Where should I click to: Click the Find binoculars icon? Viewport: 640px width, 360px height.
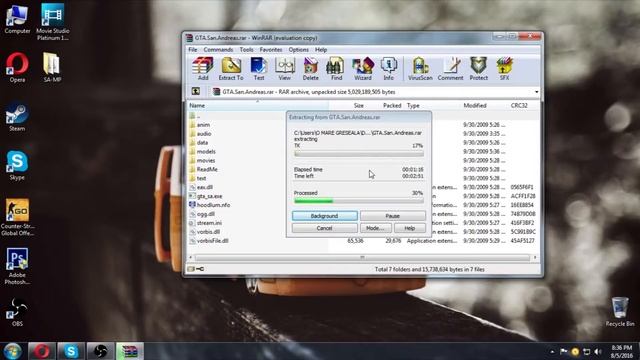point(336,69)
